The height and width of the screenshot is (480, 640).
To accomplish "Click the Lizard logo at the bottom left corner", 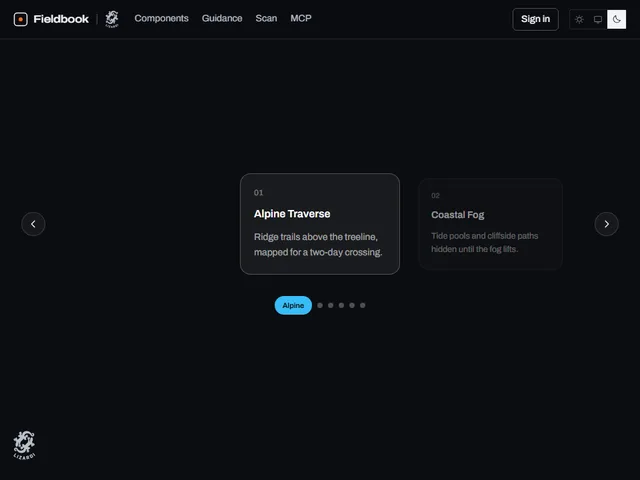I will pyautogui.click(x=24, y=445).
